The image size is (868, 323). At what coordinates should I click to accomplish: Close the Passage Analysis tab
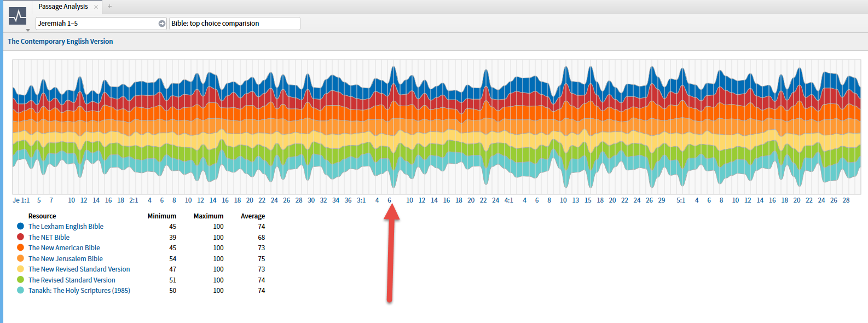point(96,7)
